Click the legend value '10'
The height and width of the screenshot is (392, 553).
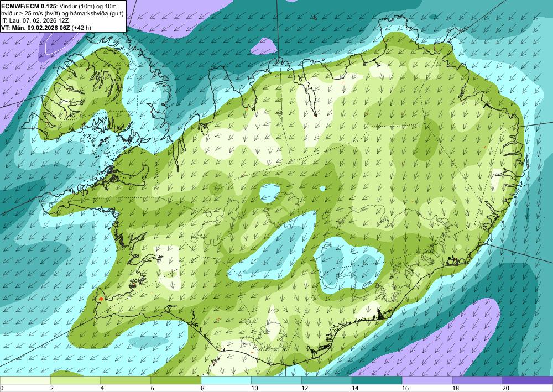pyautogui.click(x=254, y=388)
